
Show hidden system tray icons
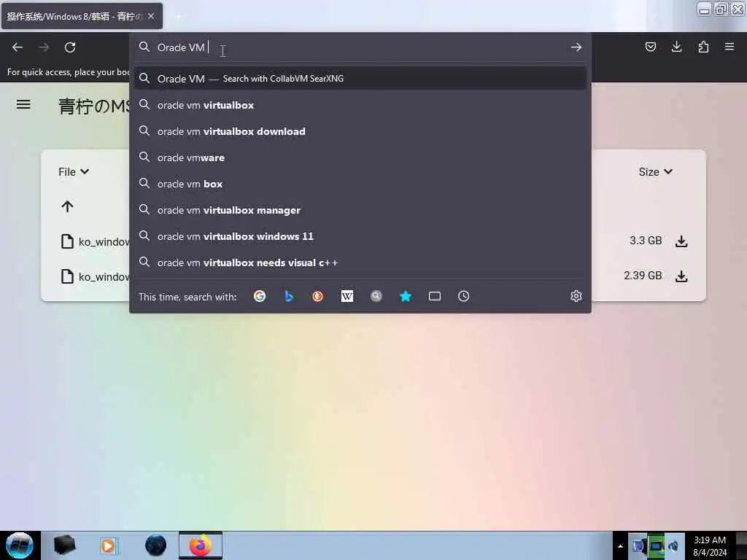point(620,546)
